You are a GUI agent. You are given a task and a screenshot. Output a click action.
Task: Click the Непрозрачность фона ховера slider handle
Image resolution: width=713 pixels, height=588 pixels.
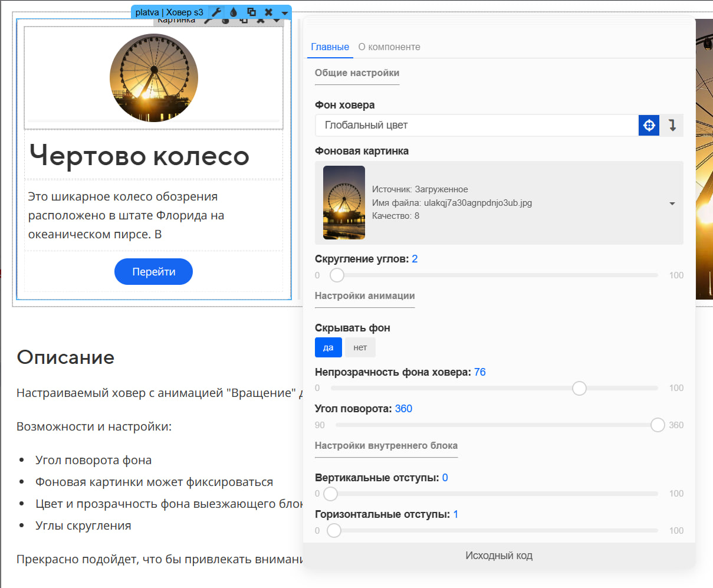click(x=579, y=388)
